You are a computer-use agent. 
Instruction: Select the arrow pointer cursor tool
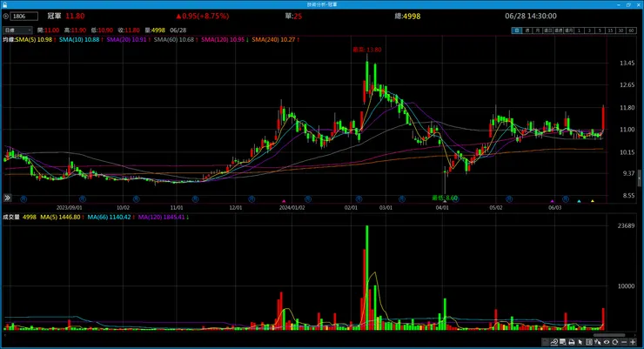click(x=580, y=342)
